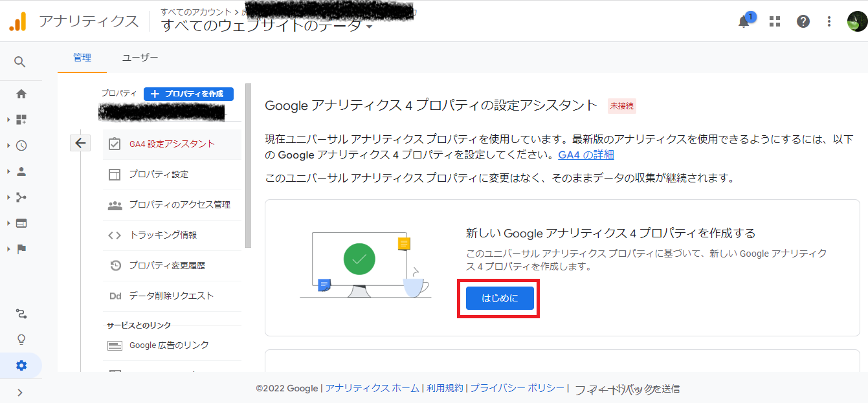
Task: Click the はじめに button
Action: (x=500, y=298)
